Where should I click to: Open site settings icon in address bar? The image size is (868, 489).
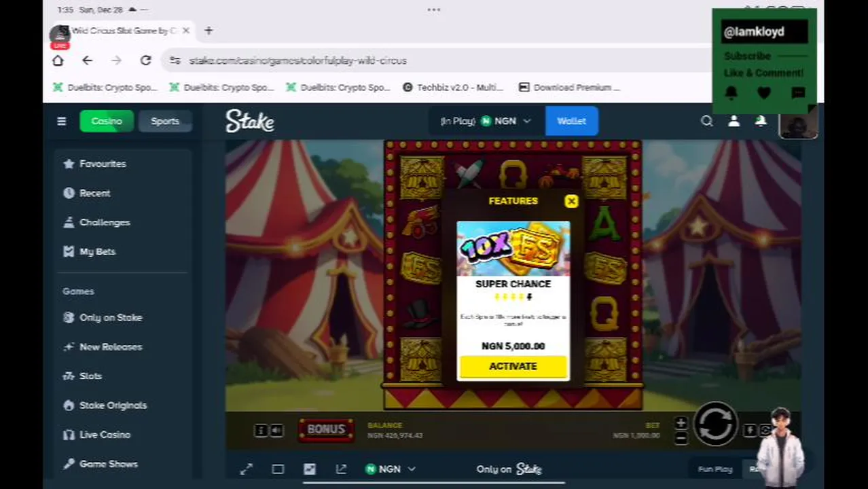[175, 60]
